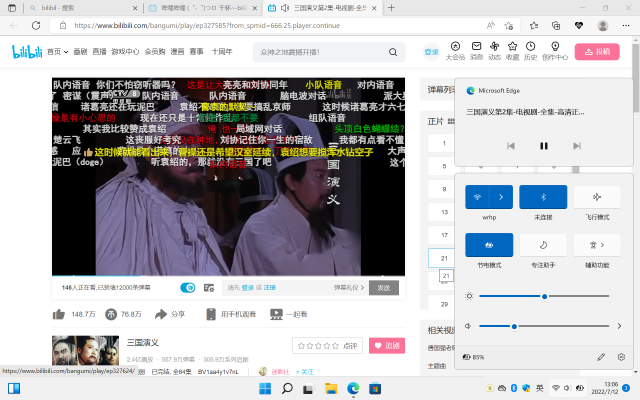Expand Wi-Fi networks chevron
Viewport: 640px width, 400px height.
point(501,197)
